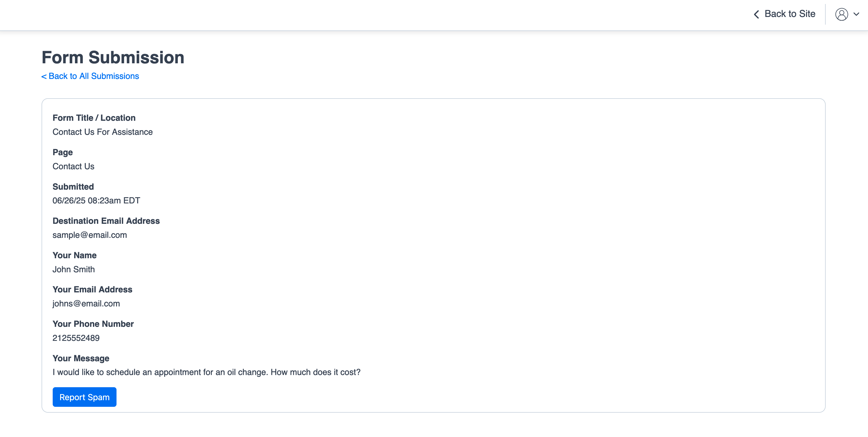Click the johns@email.com email value

pyautogui.click(x=86, y=304)
